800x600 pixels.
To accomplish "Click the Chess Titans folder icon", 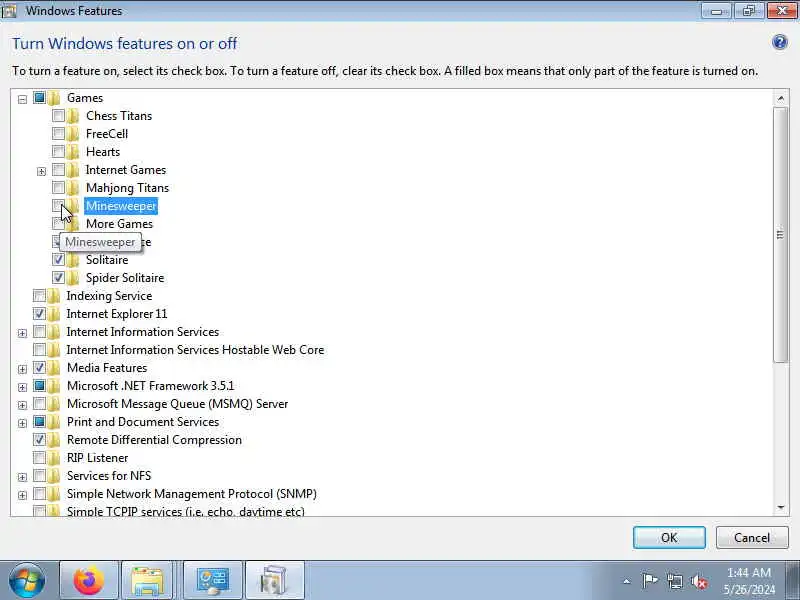I will tap(73, 116).
